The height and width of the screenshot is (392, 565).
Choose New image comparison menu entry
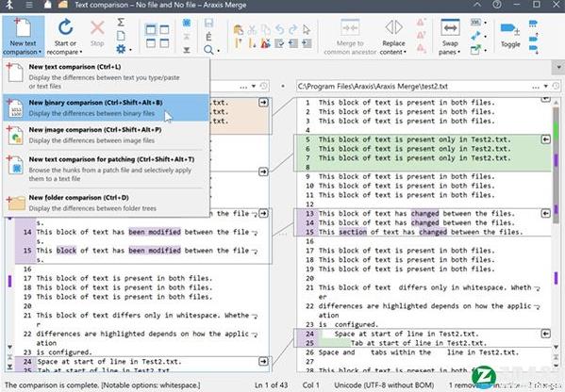click(107, 135)
